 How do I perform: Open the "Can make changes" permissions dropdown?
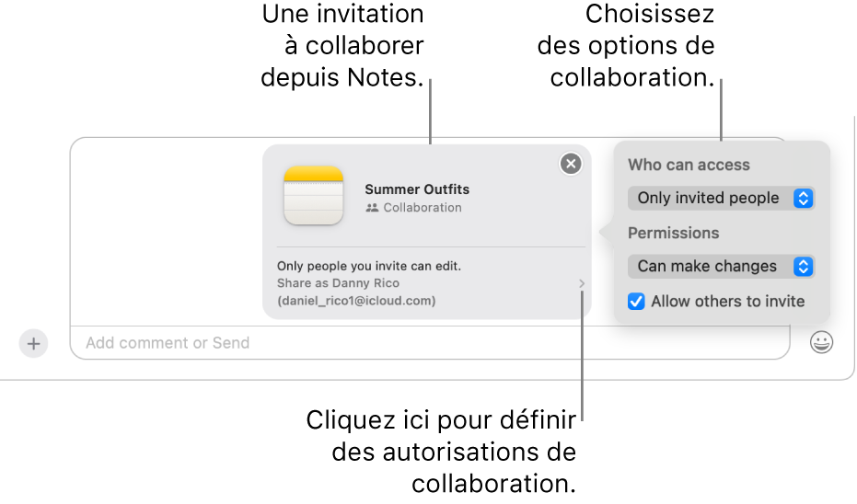point(721,266)
